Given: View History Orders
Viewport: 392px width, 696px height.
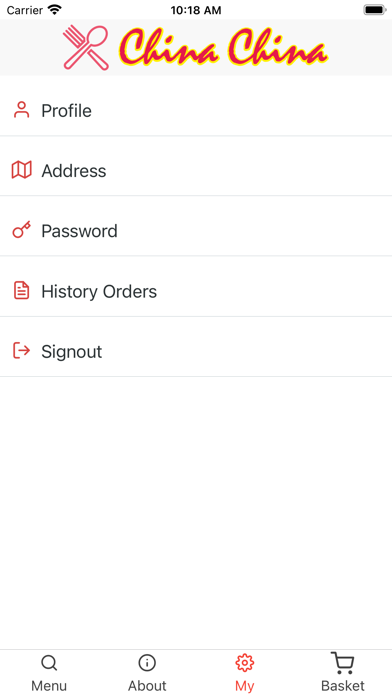Looking at the screenshot, I should point(196,291).
